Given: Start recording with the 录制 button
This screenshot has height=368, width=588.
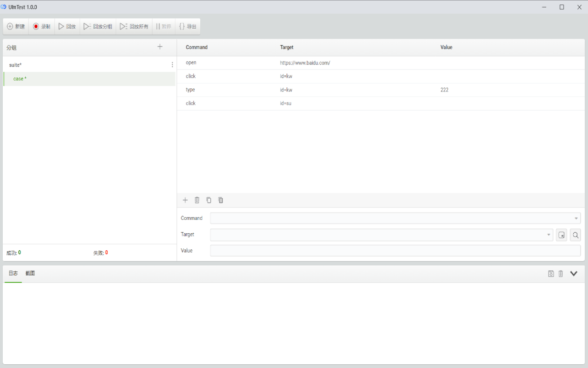Looking at the screenshot, I should tap(41, 27).
